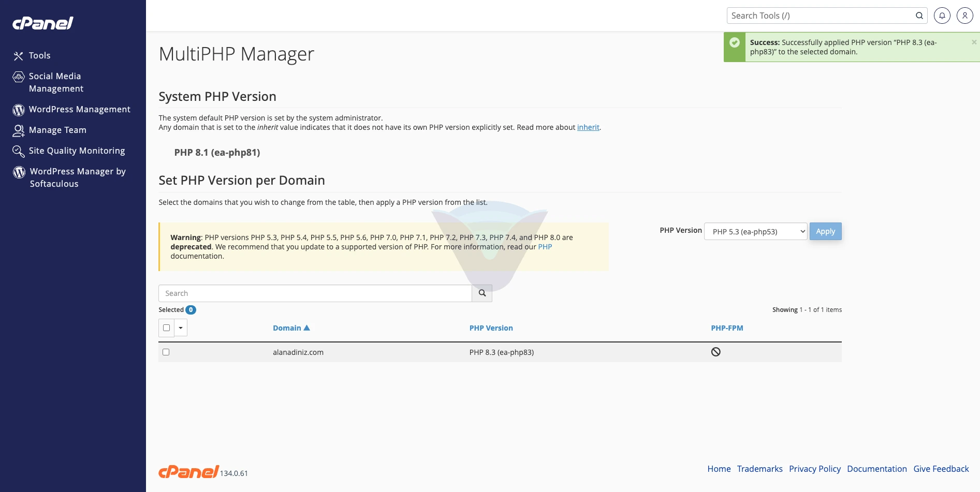Click the Site Quality Monitoring magnifier icon
Image resolution: width=980 pixels, height=492 pixels.
tap(19, 151)
